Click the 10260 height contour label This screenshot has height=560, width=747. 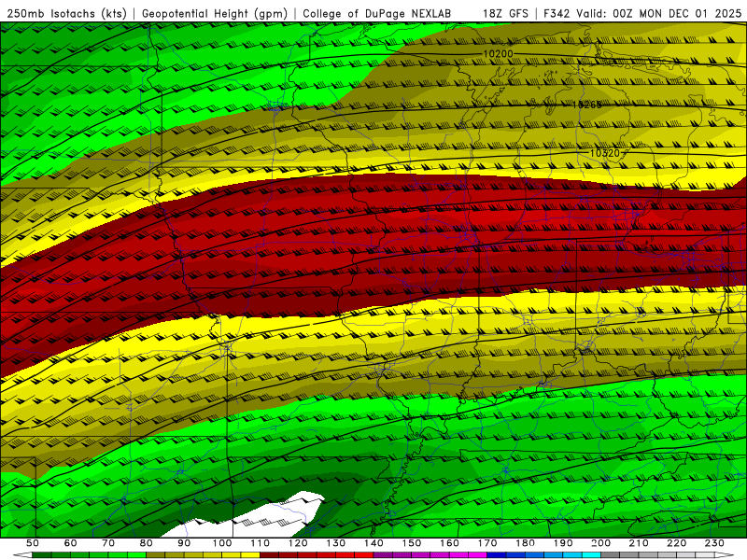point(587,105)
